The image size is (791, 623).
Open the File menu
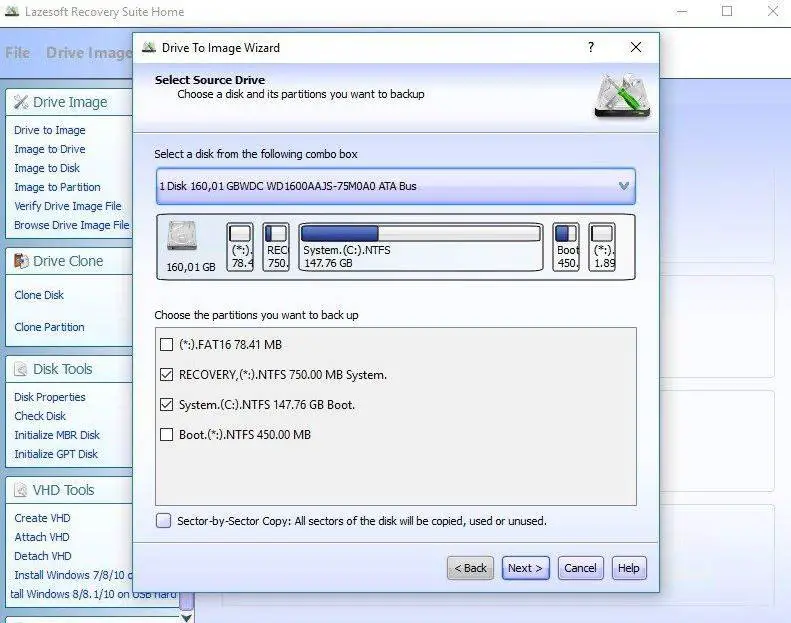[x=18, y=53]
